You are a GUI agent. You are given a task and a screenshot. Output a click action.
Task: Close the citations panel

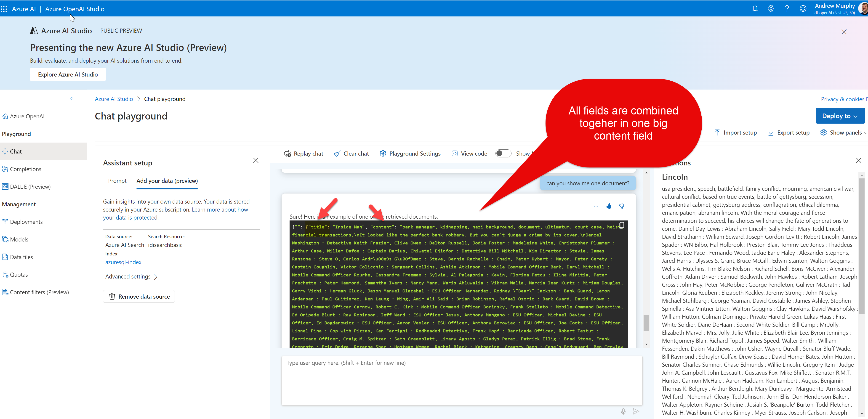click(858, 160)
